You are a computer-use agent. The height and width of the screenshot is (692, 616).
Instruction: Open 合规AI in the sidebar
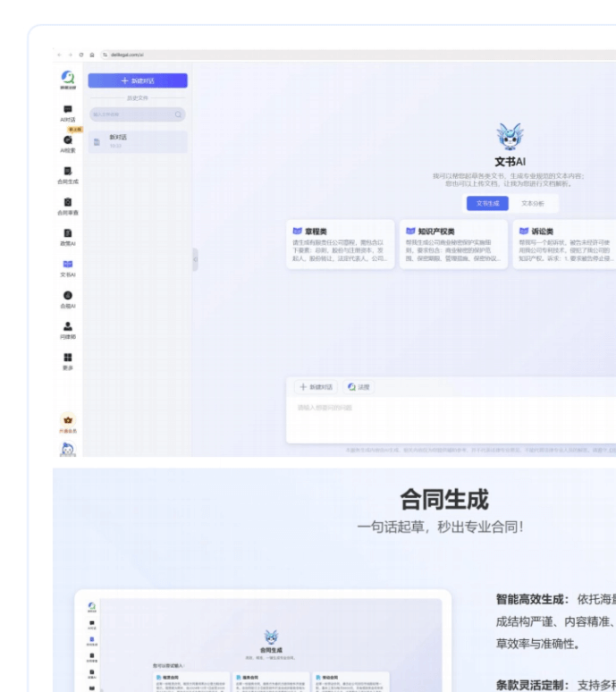(x=68, y=300)
